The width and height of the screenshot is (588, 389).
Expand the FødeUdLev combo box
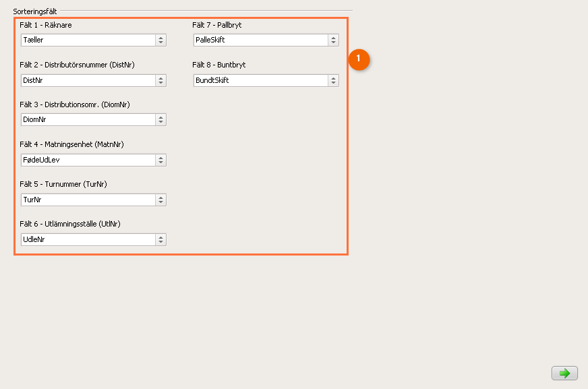point(161,160)
